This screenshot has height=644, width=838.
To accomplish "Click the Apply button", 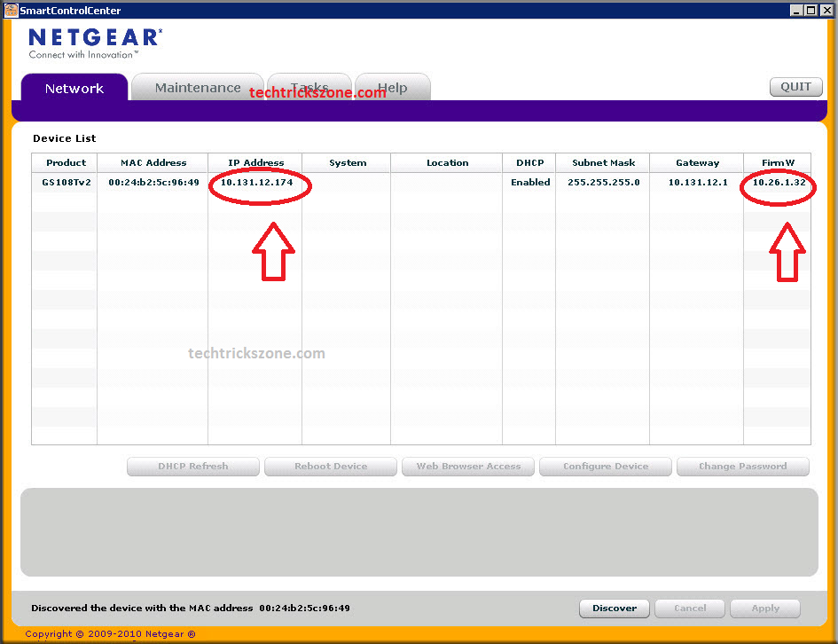I will point(765,609).
